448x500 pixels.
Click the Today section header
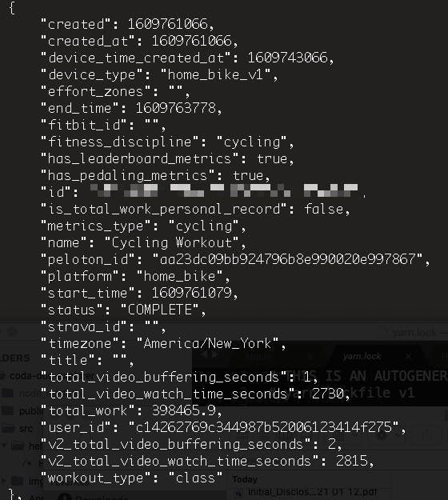pyautogui.click(x=245, y=479)
